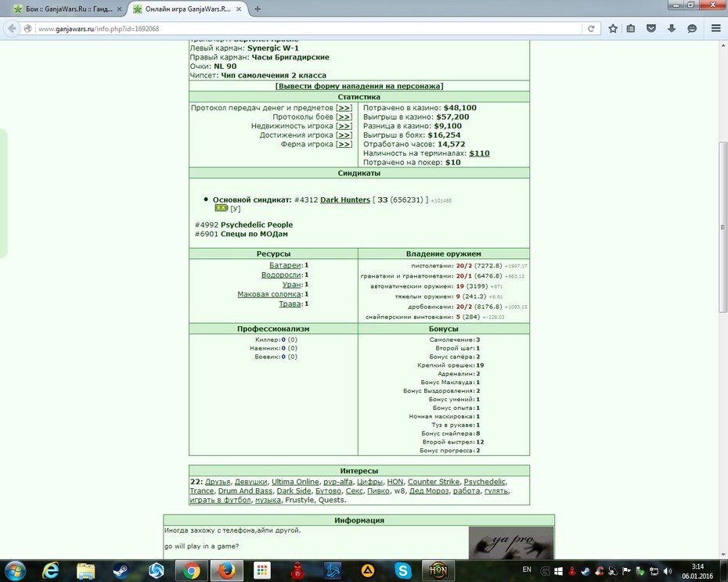Open a new tab with plus button

tap(258, 9)
